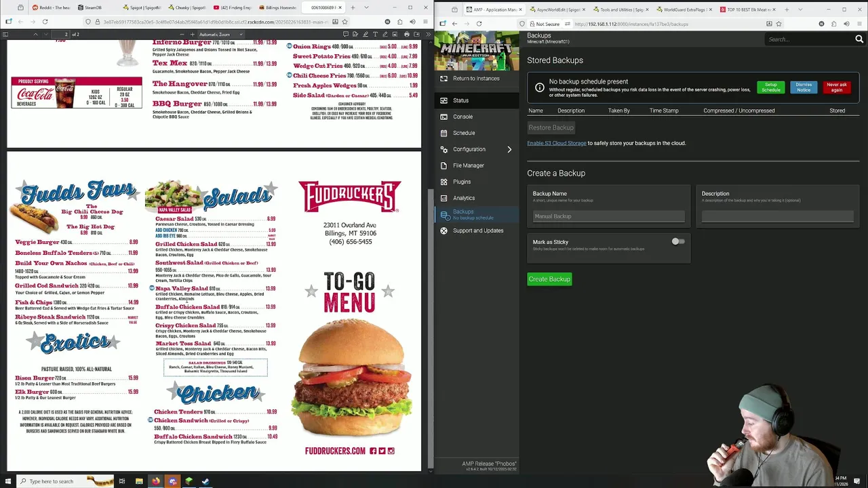Click the Backup Name input field

[609, 216]
